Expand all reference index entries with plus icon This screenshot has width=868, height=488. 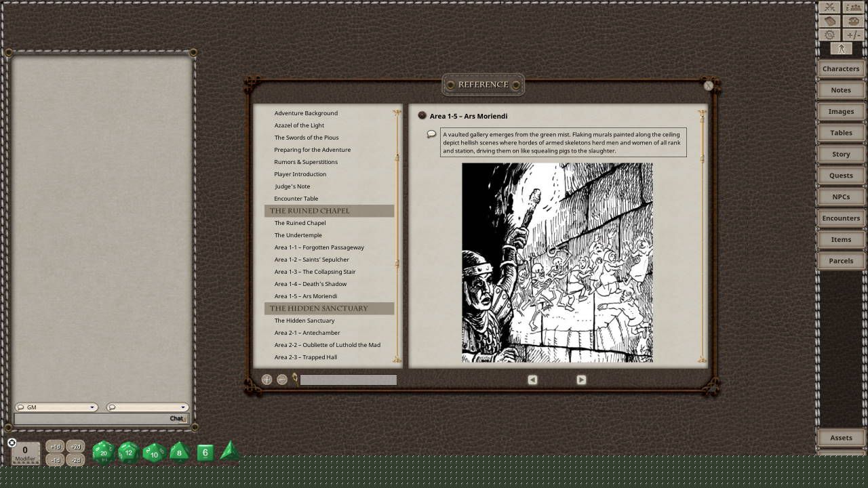point(267,380)
